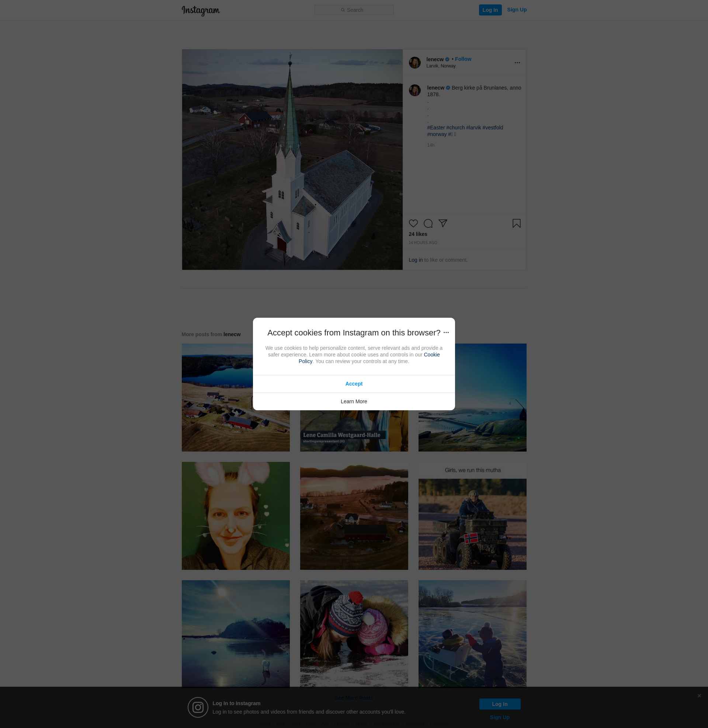Open the #church hashtag link
The image size is (708, 728).
455,128
